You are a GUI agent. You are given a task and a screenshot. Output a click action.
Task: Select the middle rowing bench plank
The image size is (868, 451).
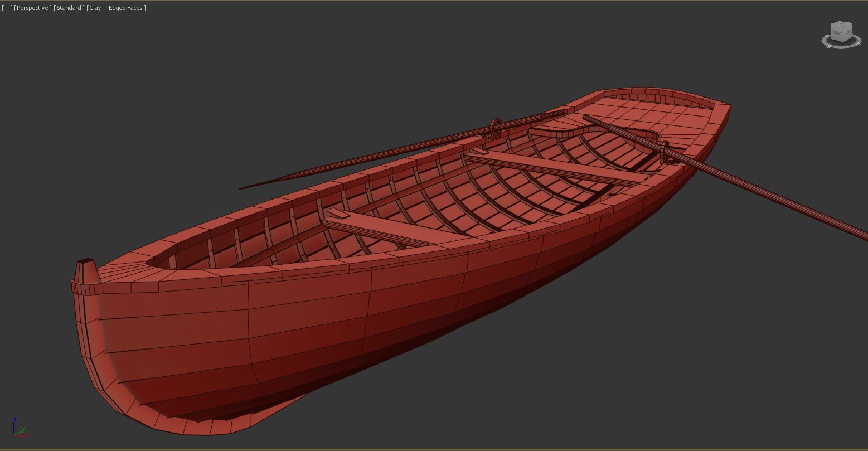click(552, 168)
